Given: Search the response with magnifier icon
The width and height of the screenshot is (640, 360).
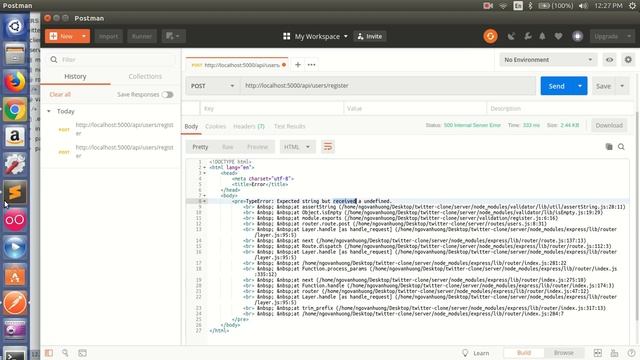Looking at the screenshot, I should [621, 147].
